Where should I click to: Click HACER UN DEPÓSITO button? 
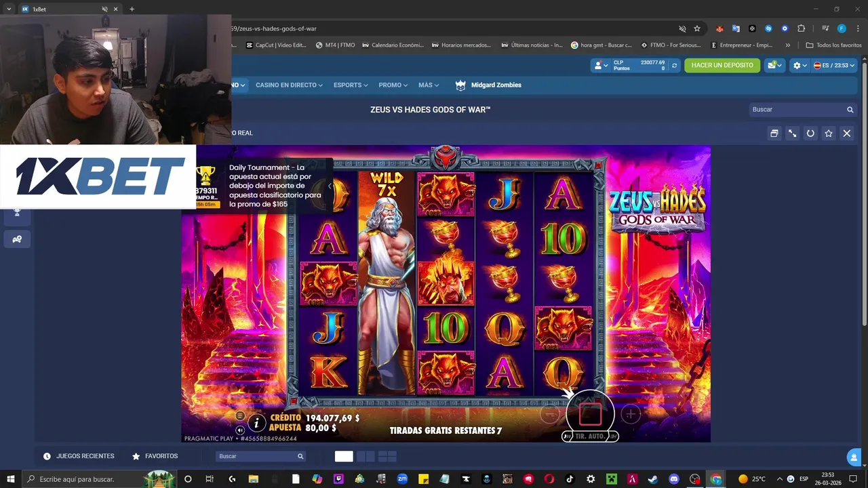point(722,65)
